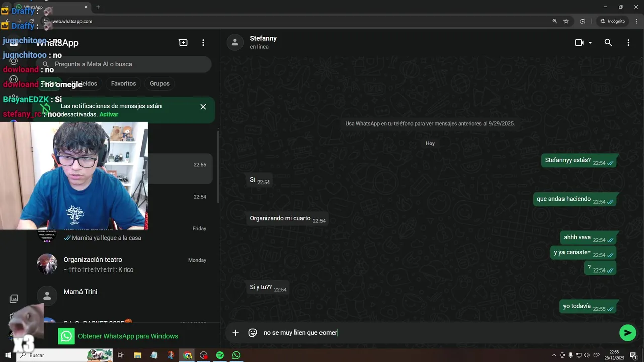Switch to Chrome on the taskbar
The height and width of the screenshot is (362, 644).
coord(187,355)
